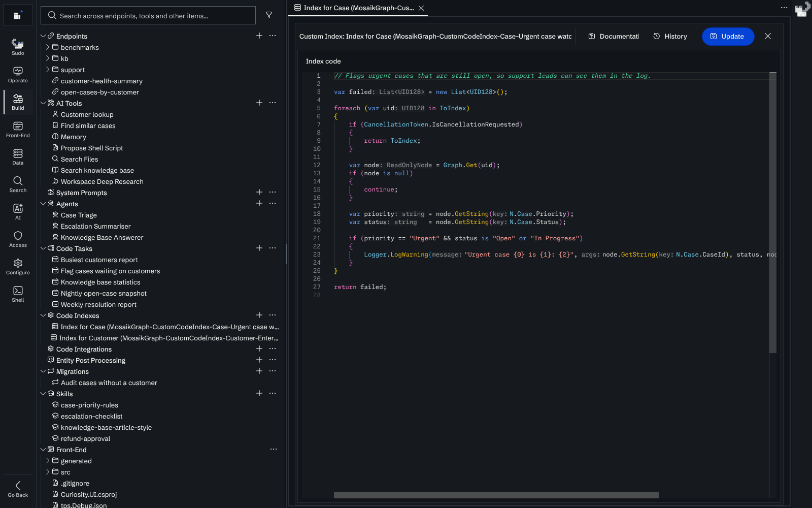Viewport: 812px width, 508px height.
Task: Add a new Migration with plus icon
Action: coord(259,371)
